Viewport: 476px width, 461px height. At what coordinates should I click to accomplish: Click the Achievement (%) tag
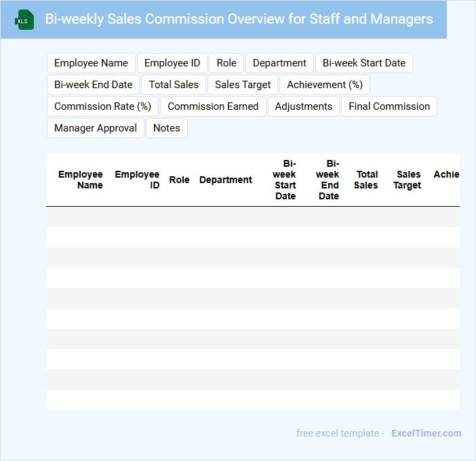[x=325, y=85]
